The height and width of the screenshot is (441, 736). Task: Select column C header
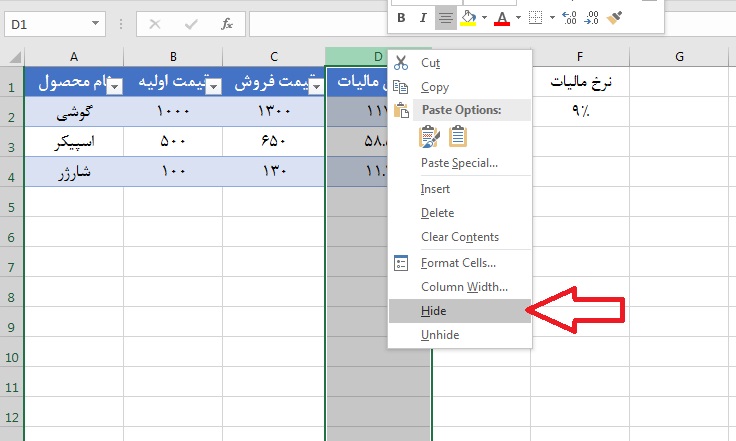pyautogui.click(x=274, y=57)
